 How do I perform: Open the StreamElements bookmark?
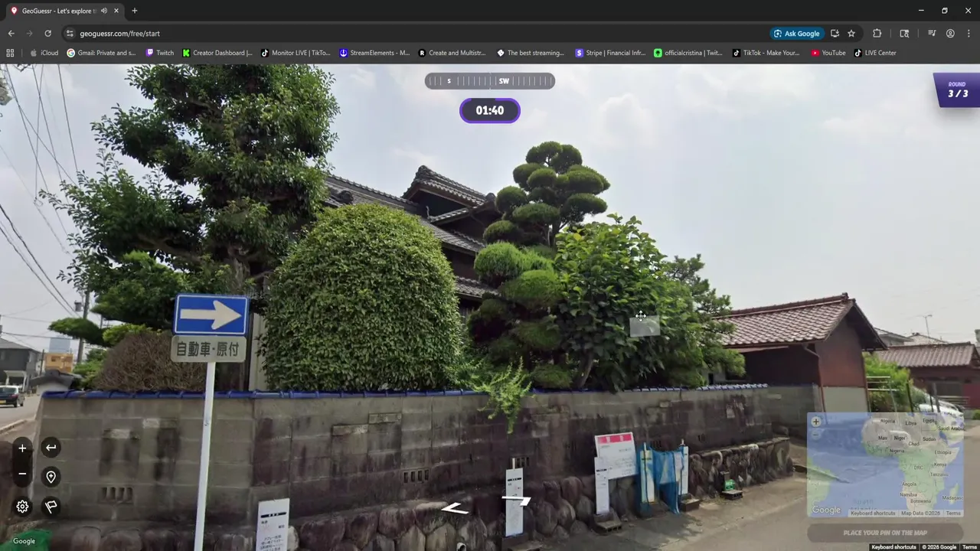click(374, 53)
